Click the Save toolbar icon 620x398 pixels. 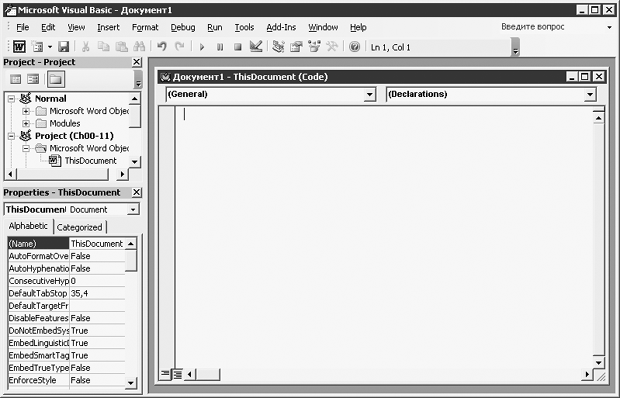pos(63,47)
